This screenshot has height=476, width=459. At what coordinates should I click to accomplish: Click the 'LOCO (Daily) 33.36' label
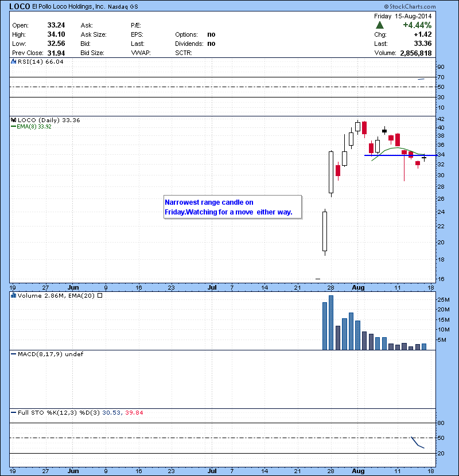point(49,120)
